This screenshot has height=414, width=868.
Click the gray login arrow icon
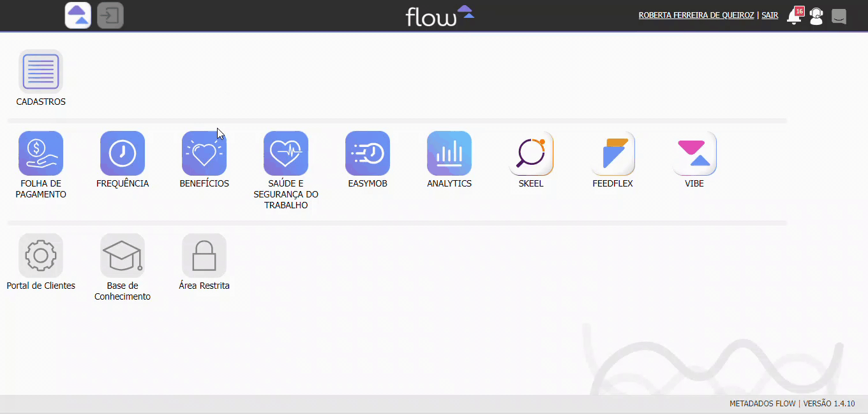point(110,15)
